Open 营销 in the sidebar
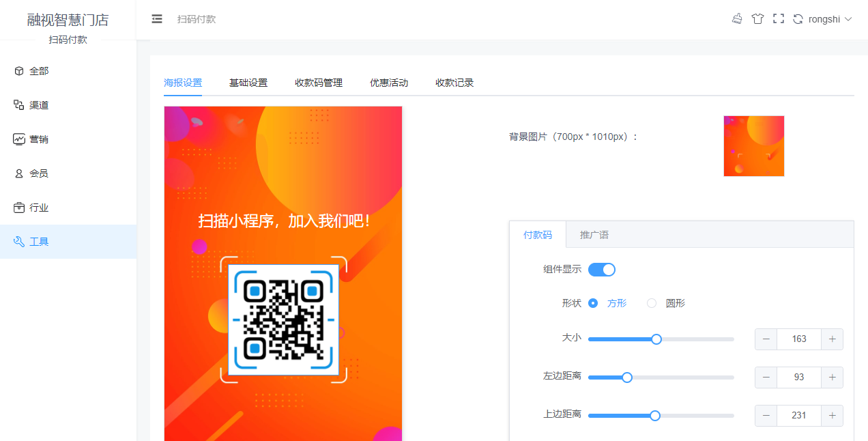 click(68, 139)
